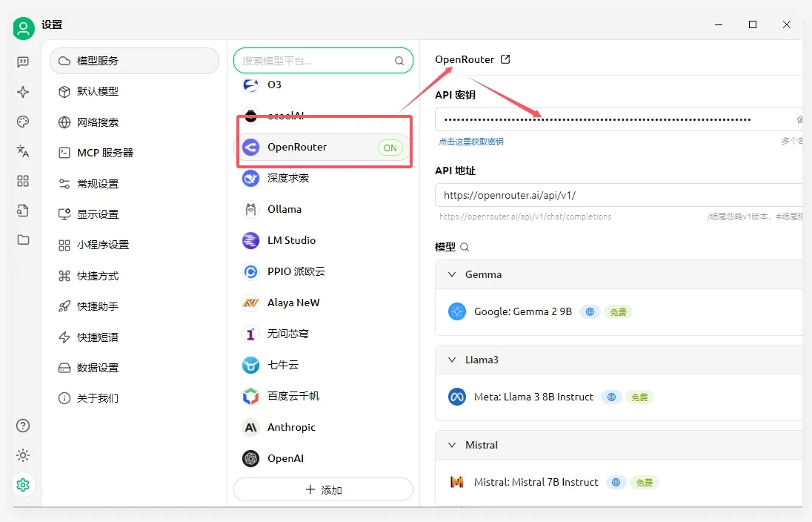This screenshot has width=812, height=522.
Task: Open the translate icon in left sidebar
Action: pos(23,151)
